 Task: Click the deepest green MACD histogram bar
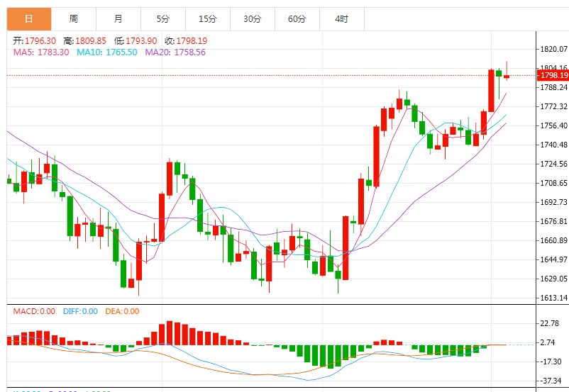pos(330,357)
